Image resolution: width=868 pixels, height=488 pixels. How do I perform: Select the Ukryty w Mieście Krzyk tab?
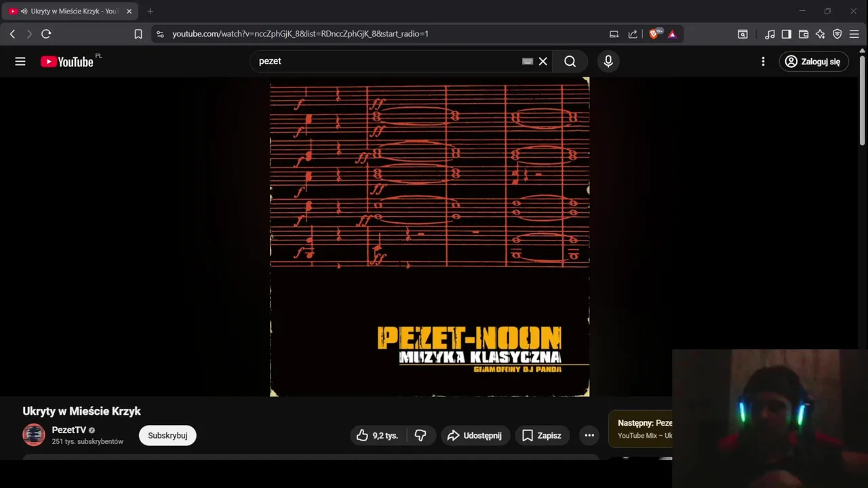71,12
